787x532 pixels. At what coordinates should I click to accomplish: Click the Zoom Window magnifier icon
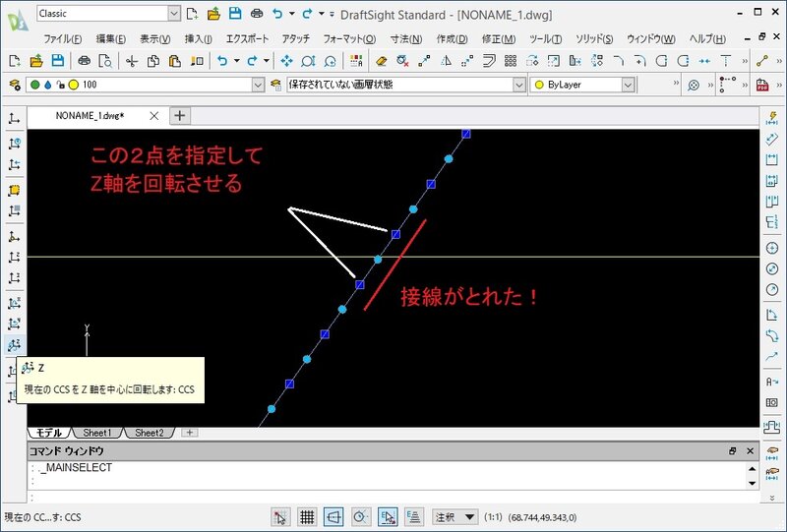click(x=308, y=61)
